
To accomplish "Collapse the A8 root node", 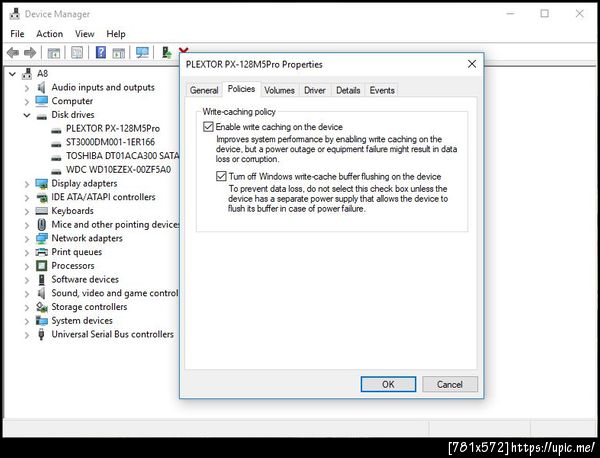I will coord(13,74).
